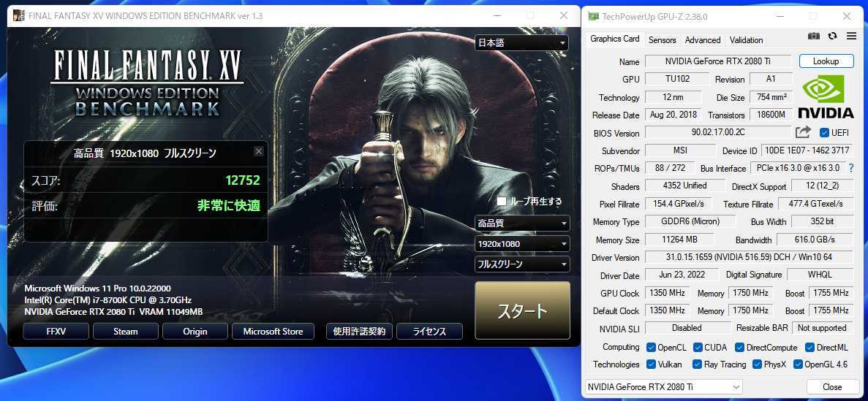Image resolution: width=868 pixels, height=401 pixels.
Task: Switch to the Advanced tab
Action: pyautogui.click(x=703, y=40)
